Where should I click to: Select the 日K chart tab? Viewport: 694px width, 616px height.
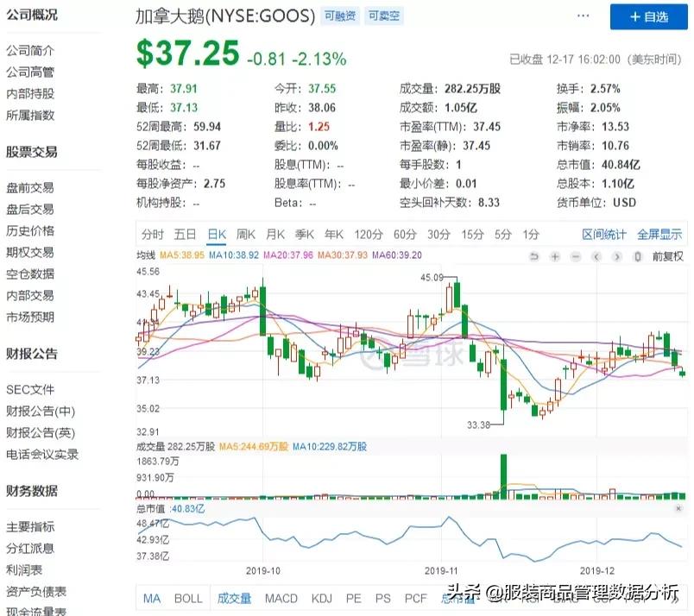click(217, 234)
